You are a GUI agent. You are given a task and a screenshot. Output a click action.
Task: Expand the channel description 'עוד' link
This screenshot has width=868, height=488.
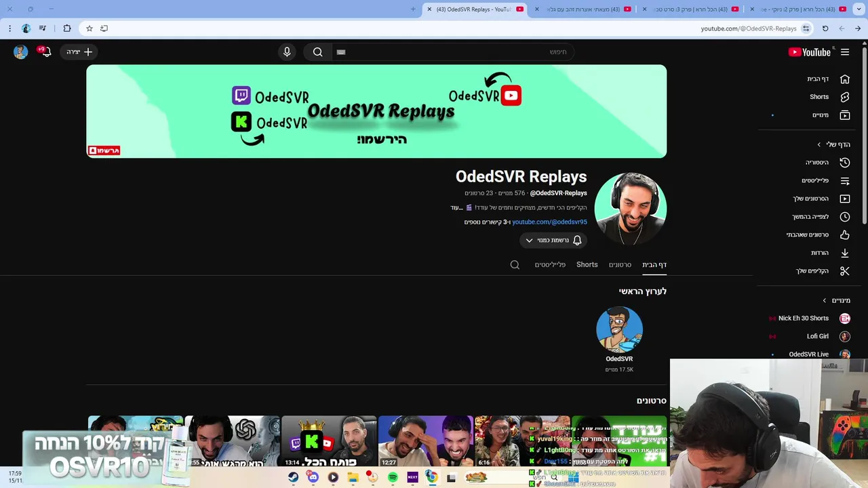tap(456, 207)
